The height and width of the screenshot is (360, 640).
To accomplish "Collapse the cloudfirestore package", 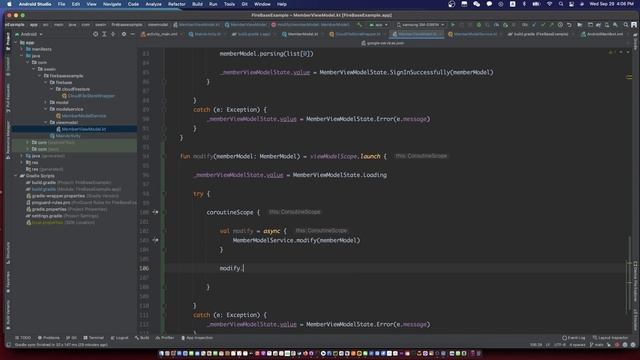I will 51,89.
